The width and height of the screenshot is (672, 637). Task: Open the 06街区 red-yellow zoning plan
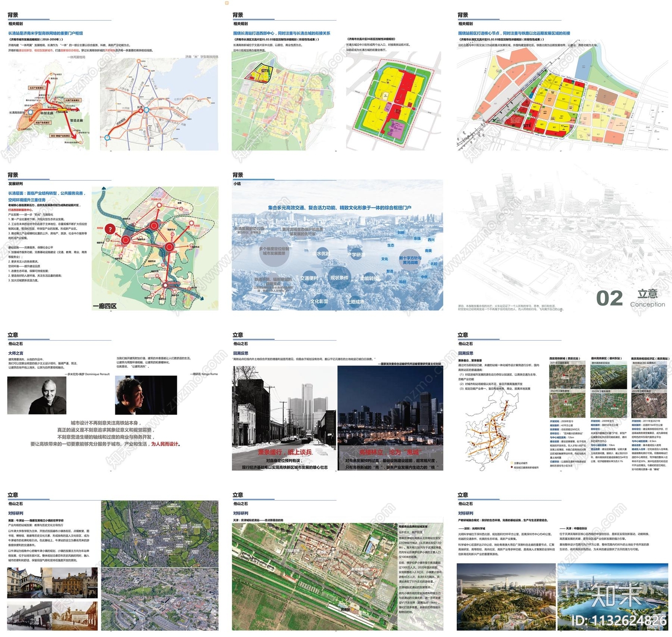click(394, 103)
